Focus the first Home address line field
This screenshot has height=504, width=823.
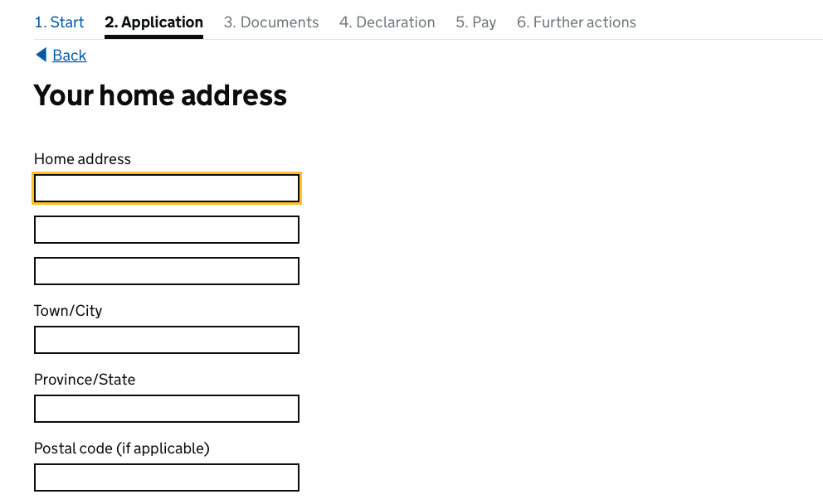(x=167, y=188)
